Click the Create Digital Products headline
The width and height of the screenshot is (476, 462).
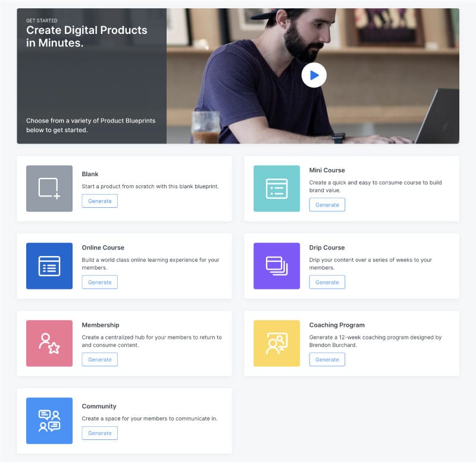(x=87, y=36)
